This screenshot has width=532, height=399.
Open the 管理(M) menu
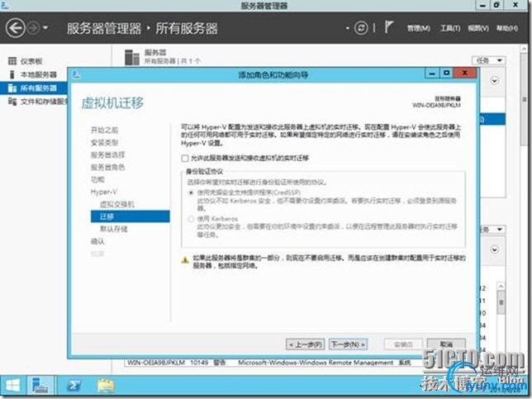[x=418, y=28]
